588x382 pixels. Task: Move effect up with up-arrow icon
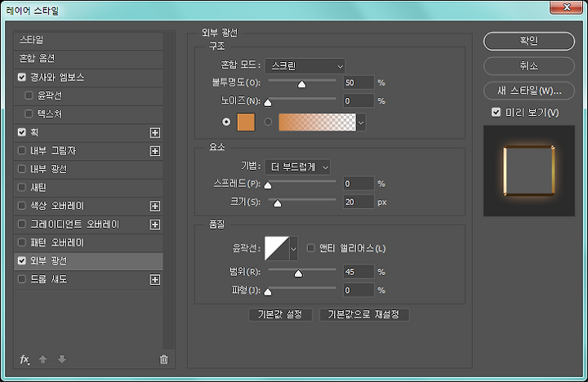point(42,359)
